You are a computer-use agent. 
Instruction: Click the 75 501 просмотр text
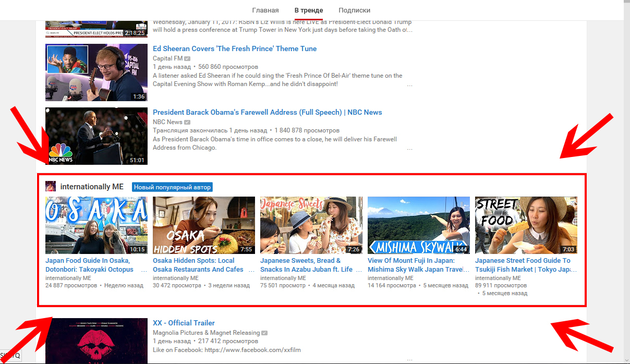click(x=283, y=286)
